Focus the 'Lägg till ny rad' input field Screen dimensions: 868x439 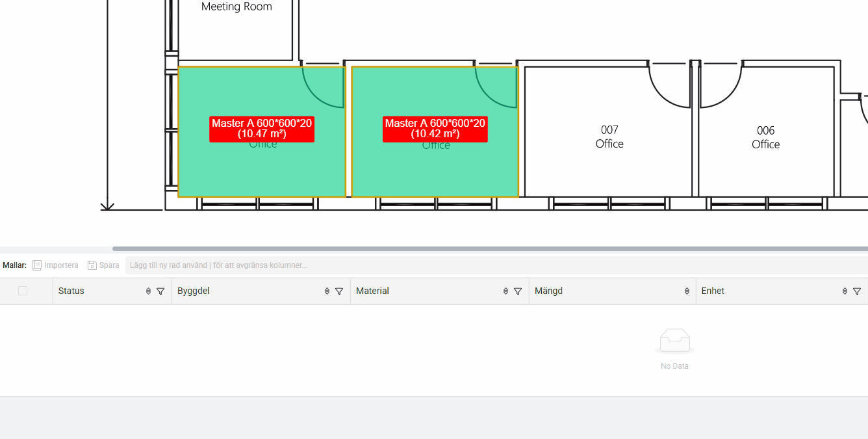tap(496, 265)
